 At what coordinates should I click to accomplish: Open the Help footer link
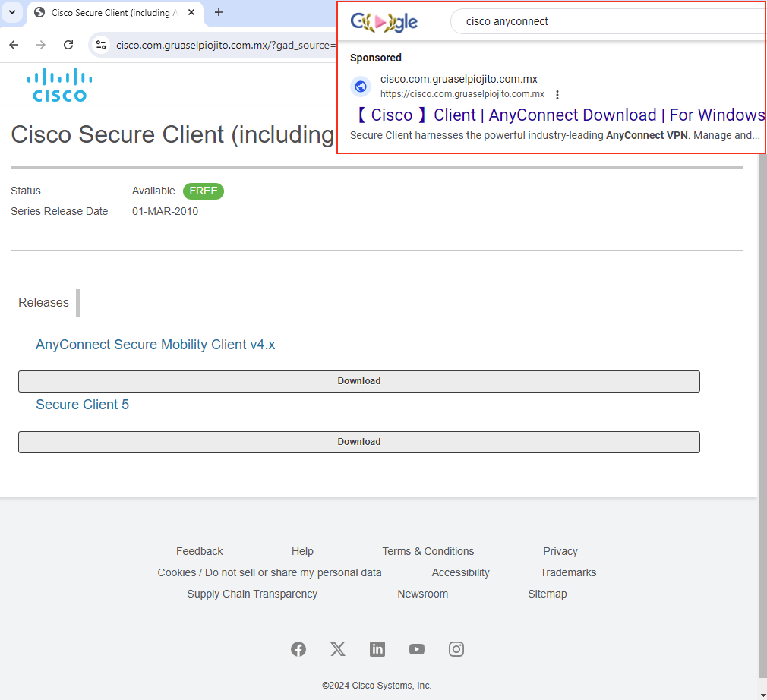(x=302, y=551)
